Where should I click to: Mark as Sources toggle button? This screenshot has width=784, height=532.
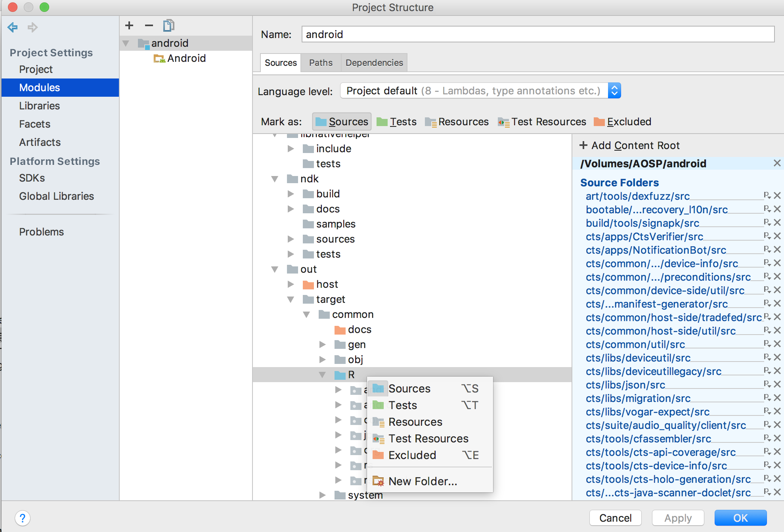[x=342, y=122]
